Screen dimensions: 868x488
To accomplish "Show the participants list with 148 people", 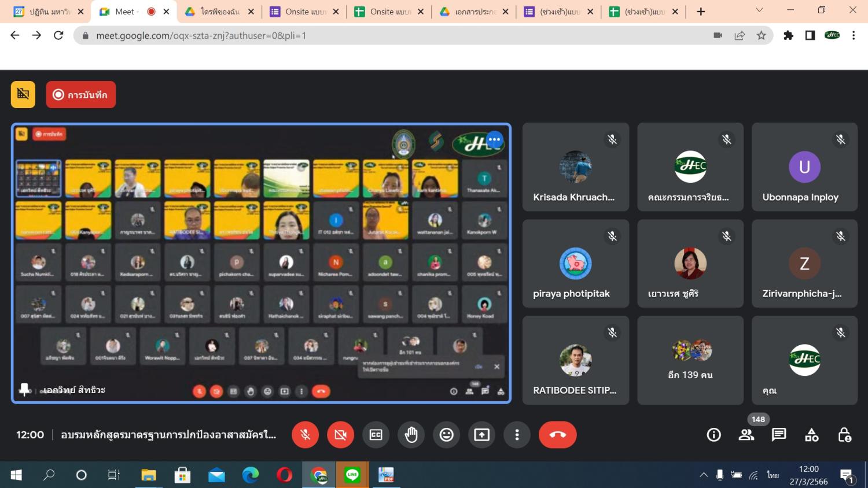I will (746, 435).
